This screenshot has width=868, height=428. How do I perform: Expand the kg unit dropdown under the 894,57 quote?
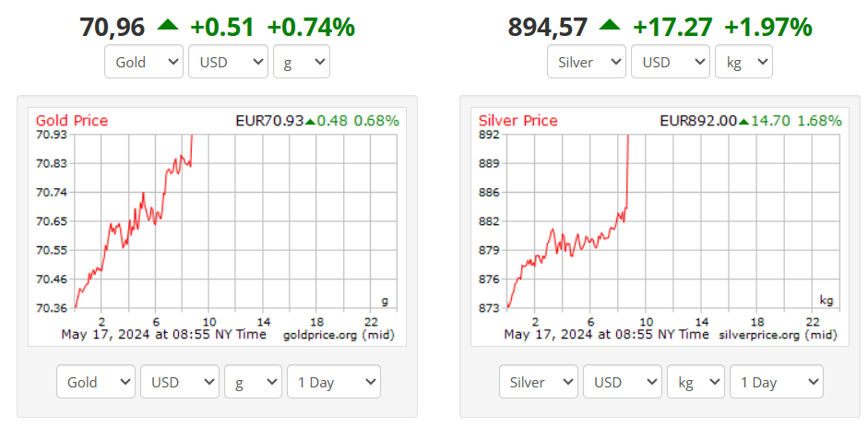point(744,63)
